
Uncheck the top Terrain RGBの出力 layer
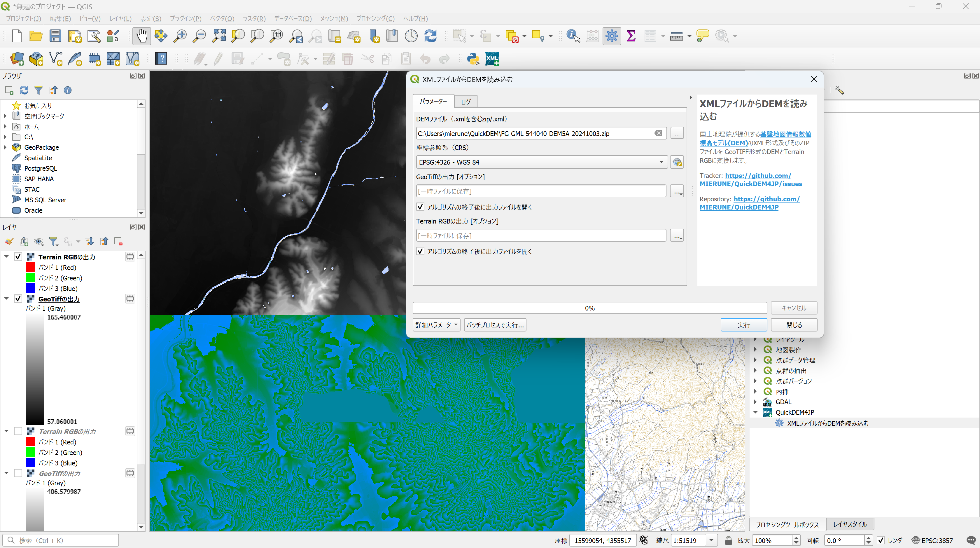coord(18,257)
